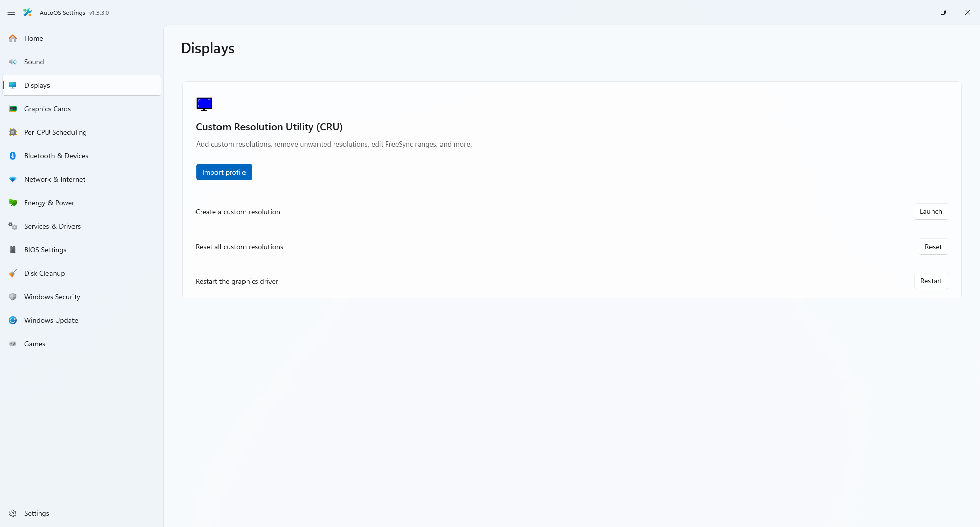The height and width of the screenshot is (527, 980).
Task: Open Network & Internet label
Action: tap(55, 179)
